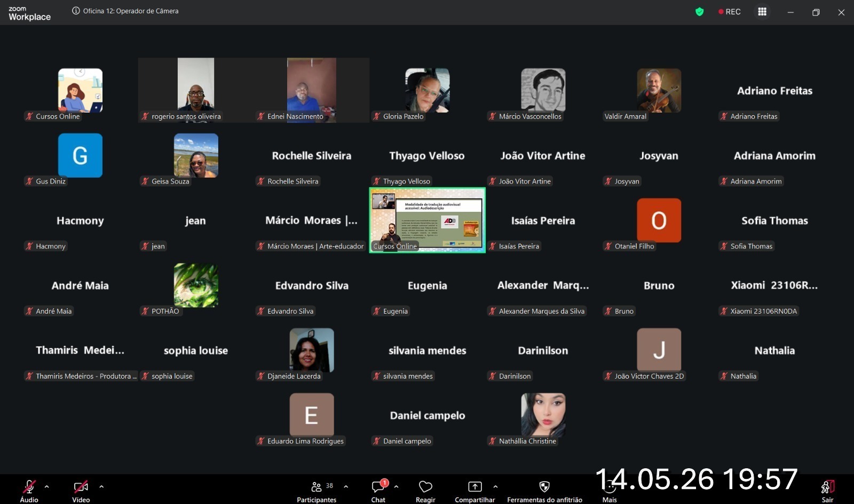
Task: Click muted mic icon beside Rochelle Silveira label
Action: [x=260, y=181]
